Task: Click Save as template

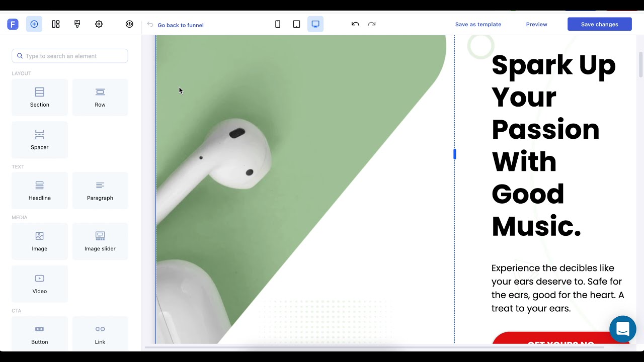Action: click(x=478, y=24)
